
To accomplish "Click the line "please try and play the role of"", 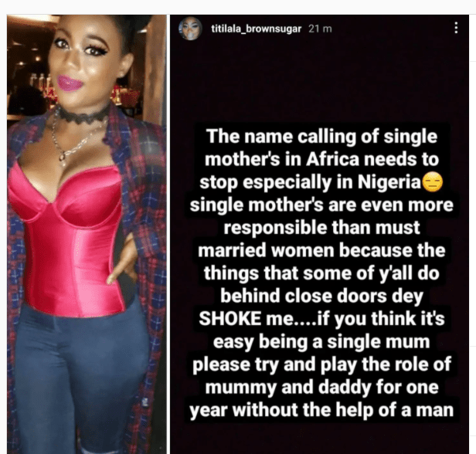I will pos(321,364).
